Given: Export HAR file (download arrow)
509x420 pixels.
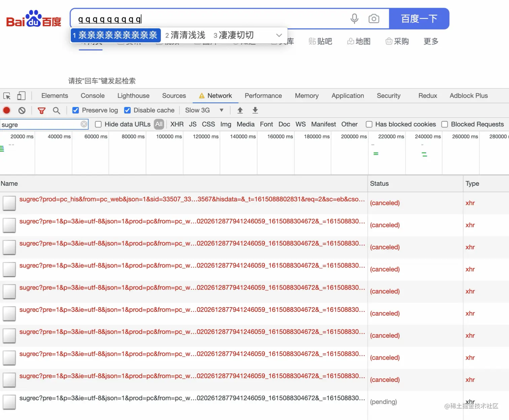Looking at the screenshot, I should [255, 110].
